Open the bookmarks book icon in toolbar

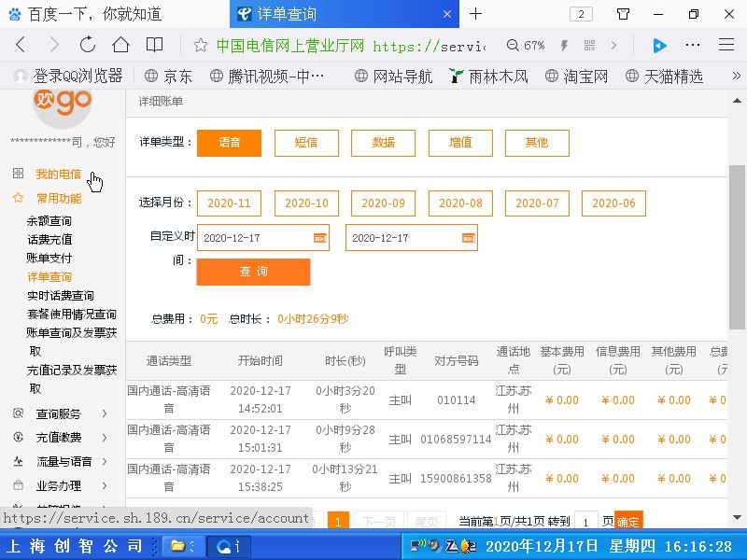point(154,45)
